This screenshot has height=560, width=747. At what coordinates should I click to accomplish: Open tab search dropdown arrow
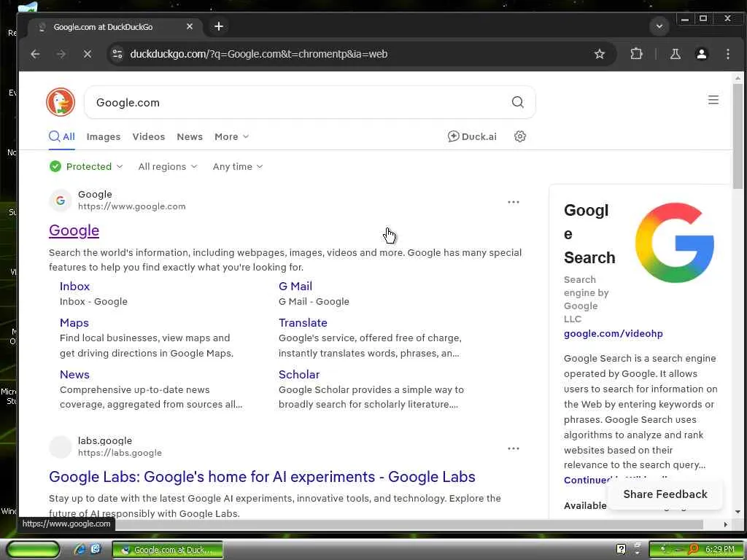click(x=659, y=26)
